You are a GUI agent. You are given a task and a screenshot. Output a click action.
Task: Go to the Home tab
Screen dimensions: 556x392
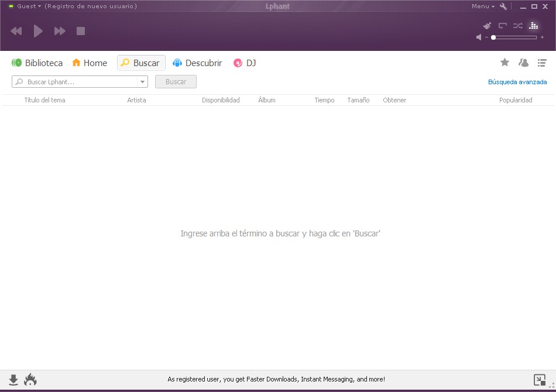click(90, 63)
